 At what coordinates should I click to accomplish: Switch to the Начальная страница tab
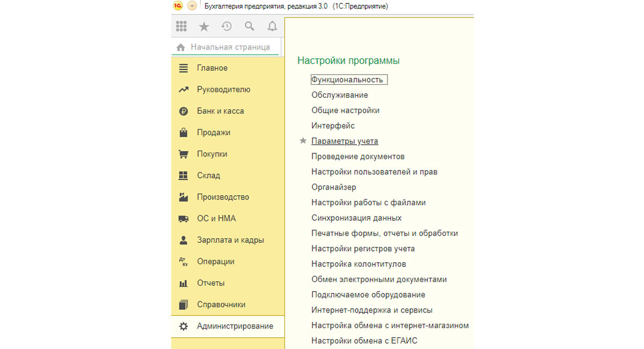tap(225, 47)
